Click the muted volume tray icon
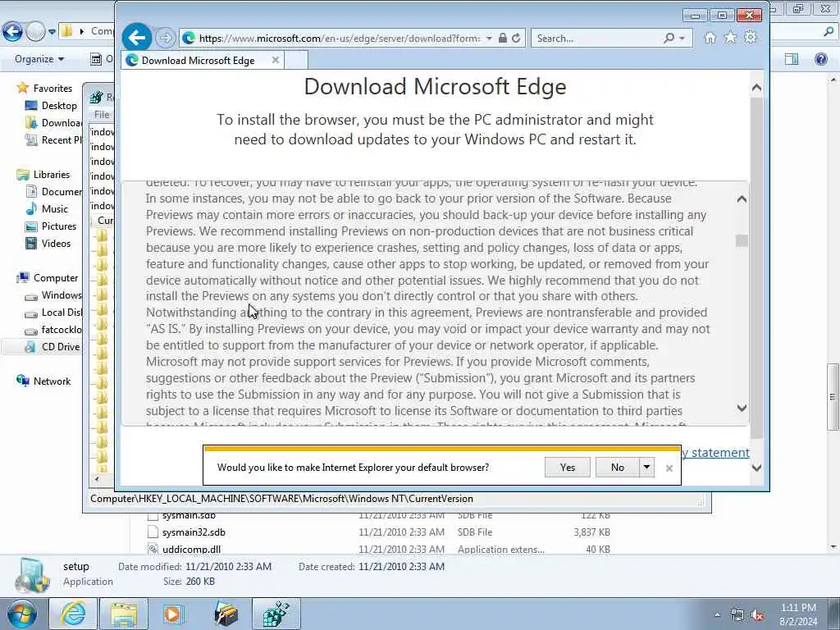 coord(757,615)
